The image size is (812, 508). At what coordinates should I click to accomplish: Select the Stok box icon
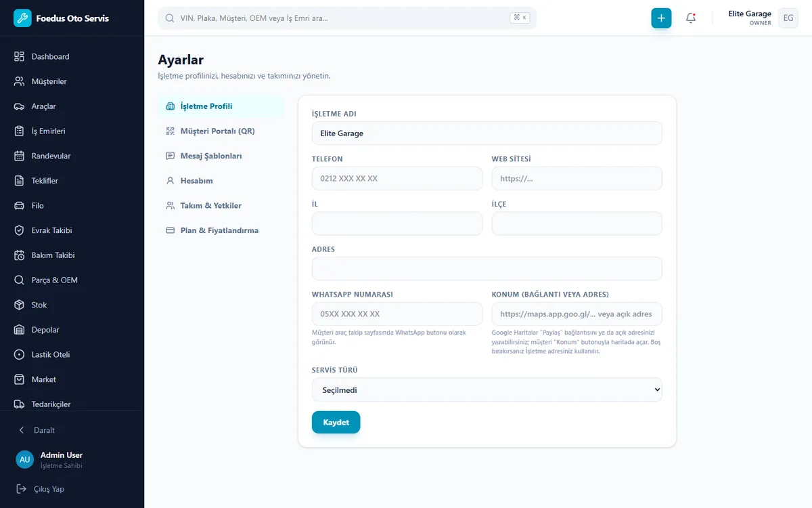[x=19, y=305]
